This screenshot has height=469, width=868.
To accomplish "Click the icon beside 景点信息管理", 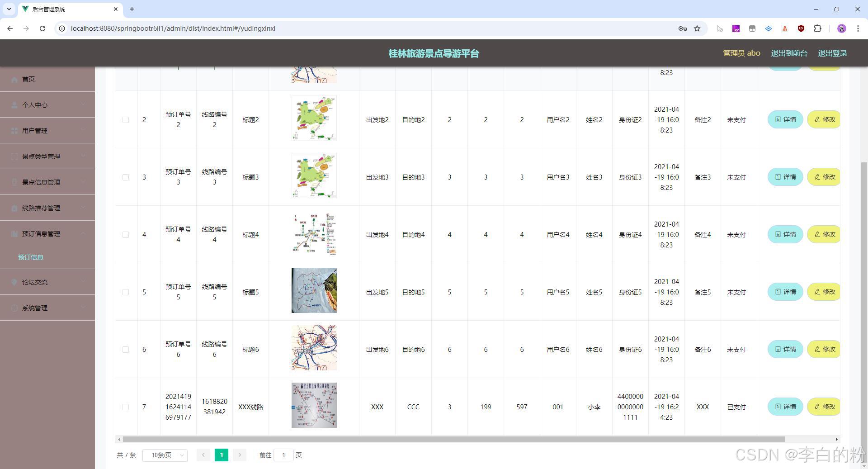I will click(x=14, y=182).
